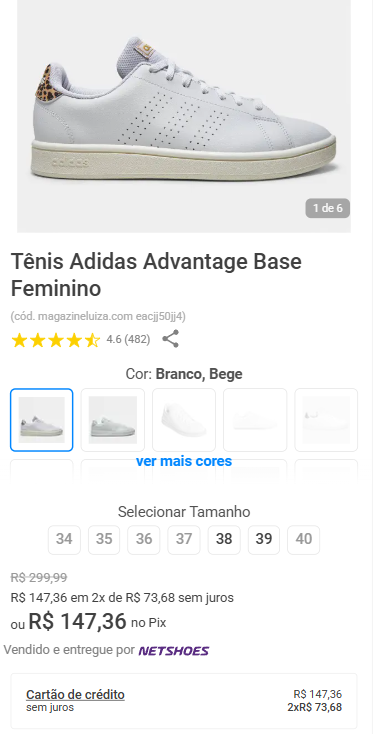Select size 35
Screen dimensions: 373x734
tap(104, 539)
